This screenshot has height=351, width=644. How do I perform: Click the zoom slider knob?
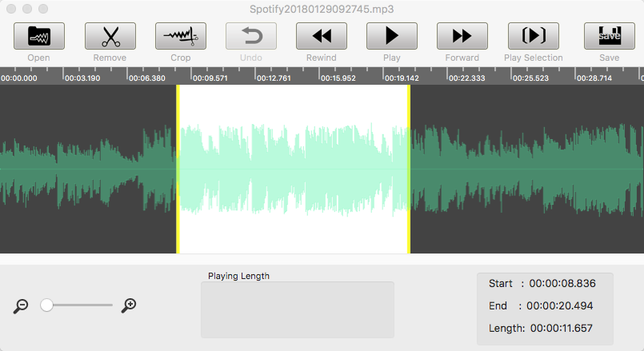click(x=47, y=305)
